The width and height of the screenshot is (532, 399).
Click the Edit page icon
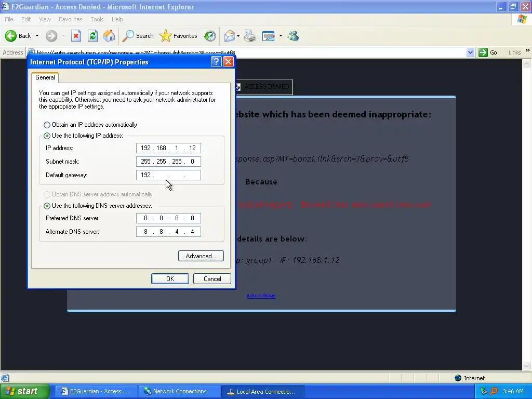pos(269,36)
